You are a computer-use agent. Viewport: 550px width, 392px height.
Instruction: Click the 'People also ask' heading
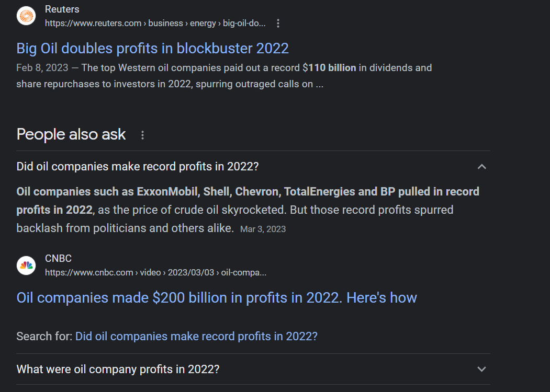click(x=71, y=134)
